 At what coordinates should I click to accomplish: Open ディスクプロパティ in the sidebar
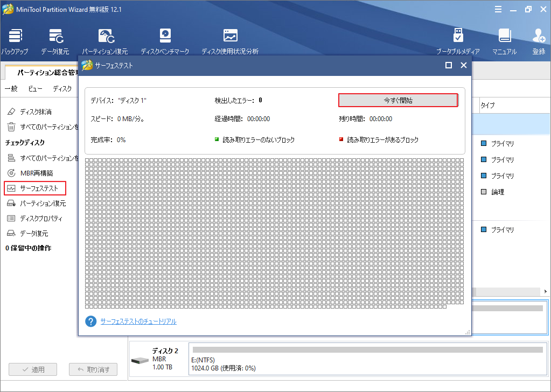(x=41, y=218)
